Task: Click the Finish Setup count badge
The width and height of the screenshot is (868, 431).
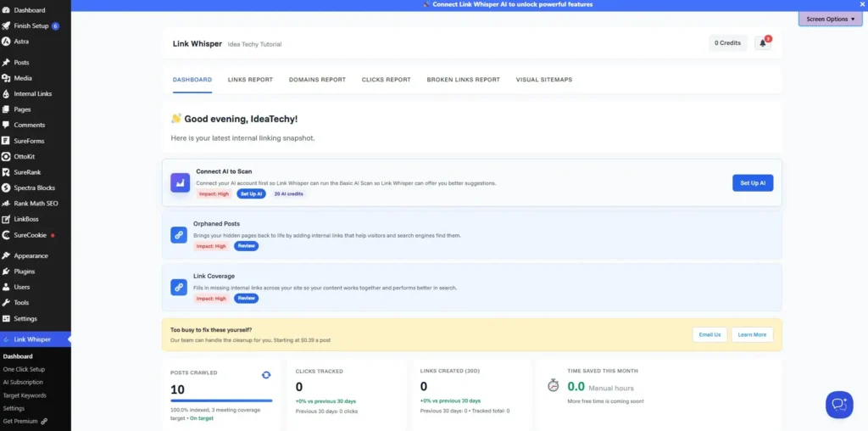Action: 55,26
